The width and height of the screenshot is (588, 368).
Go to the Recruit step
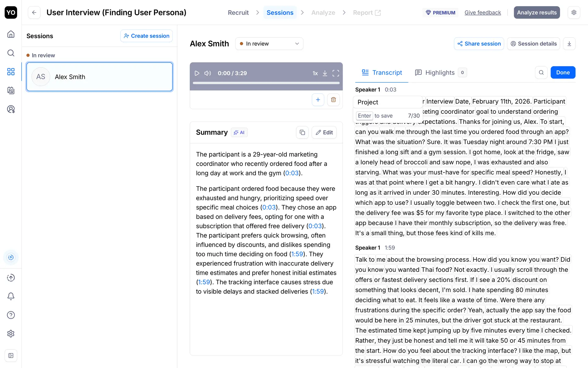tap(238, 13)
